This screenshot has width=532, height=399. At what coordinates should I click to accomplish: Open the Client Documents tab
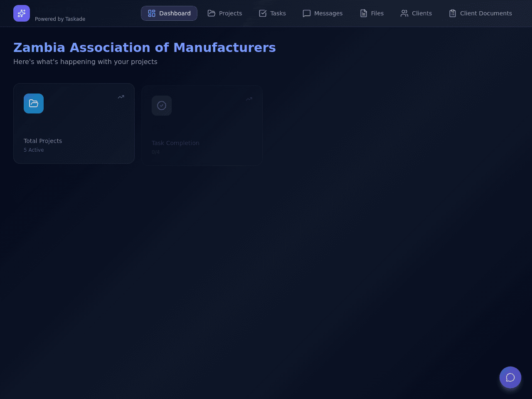pos(480,13)
